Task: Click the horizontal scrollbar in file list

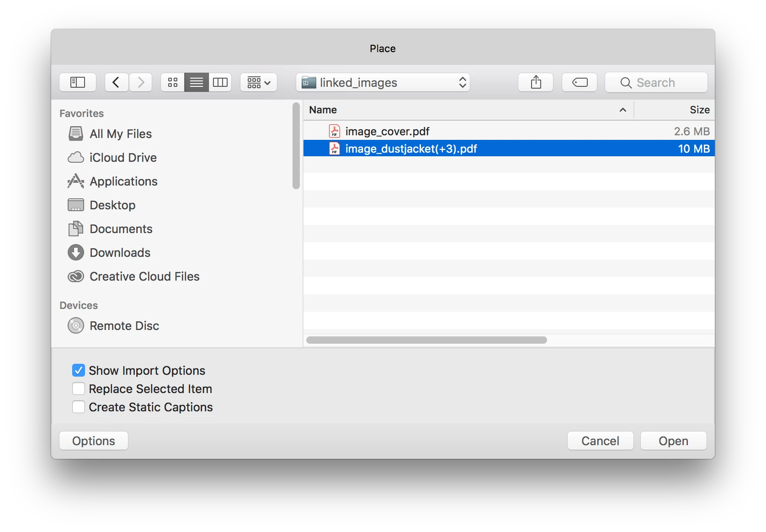Action: 426,340
